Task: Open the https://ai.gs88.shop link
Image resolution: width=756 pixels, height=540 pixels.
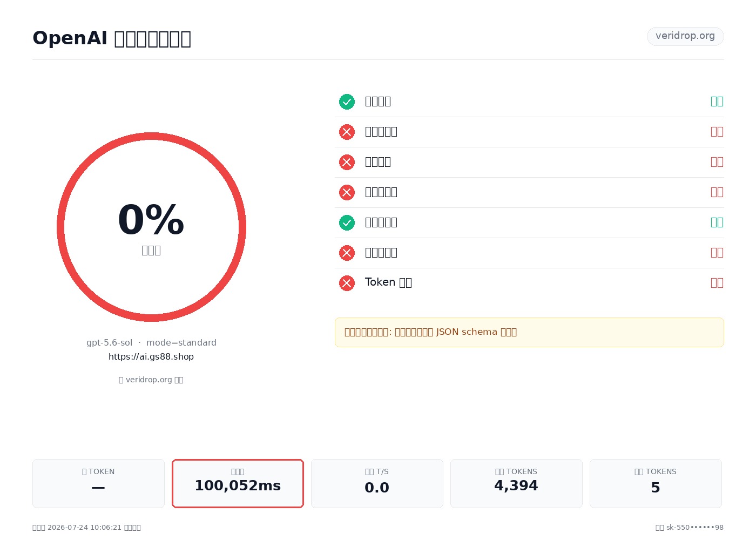Action: (x=151, y=356)
